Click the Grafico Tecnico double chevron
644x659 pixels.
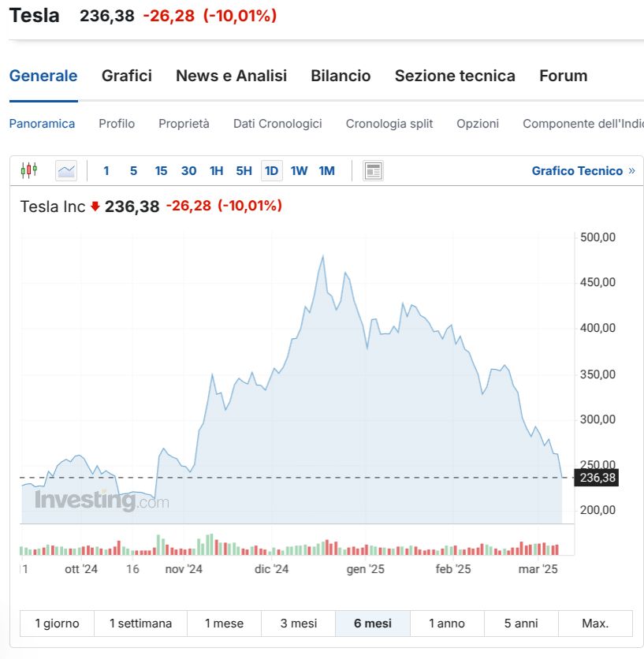pos(631,170)
